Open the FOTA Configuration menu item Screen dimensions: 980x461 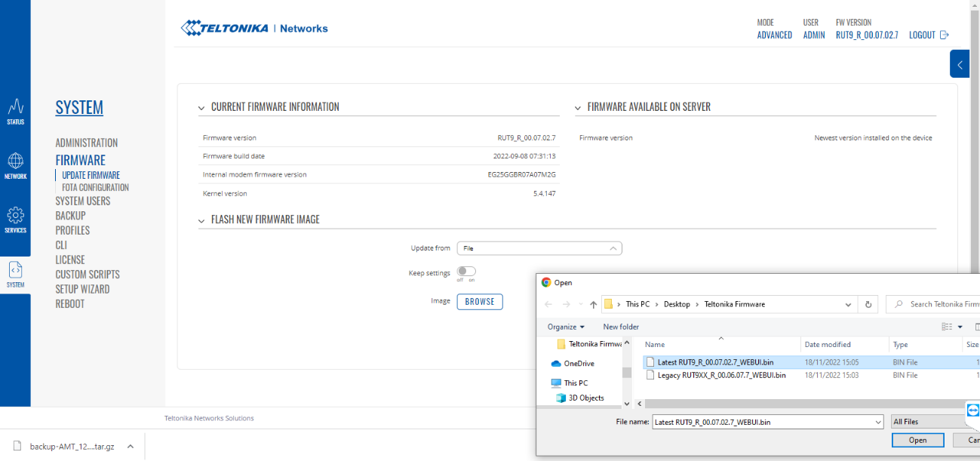95,187
